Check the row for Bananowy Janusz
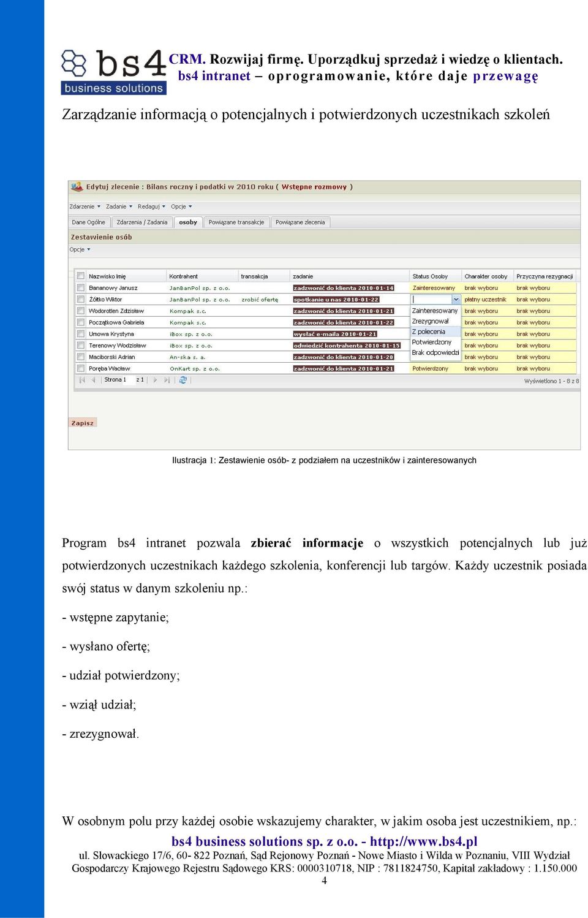Image resolution: width=588 pixels, height=918 pixels. [x=80, y=287]
